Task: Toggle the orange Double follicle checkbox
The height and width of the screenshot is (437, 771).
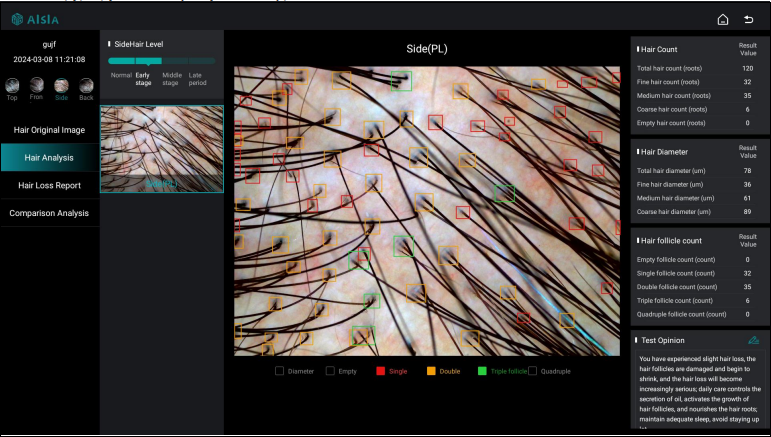Action: click(x=431, y=371)
